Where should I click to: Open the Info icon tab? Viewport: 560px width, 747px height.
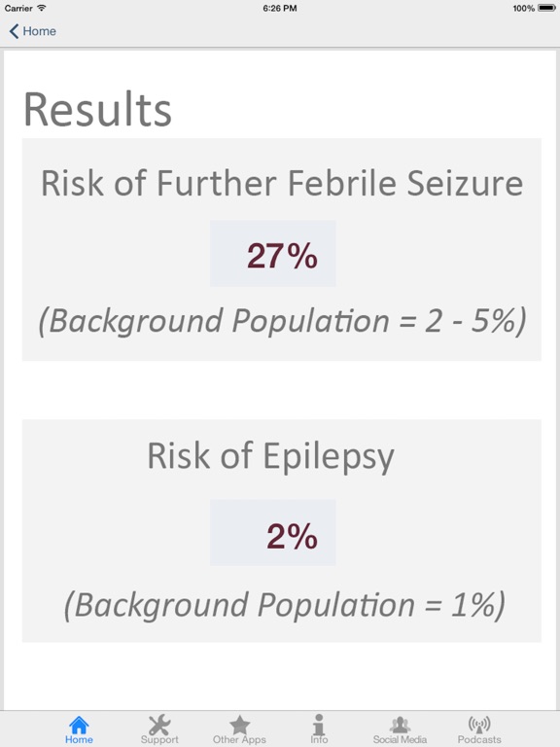coord(319,725)
